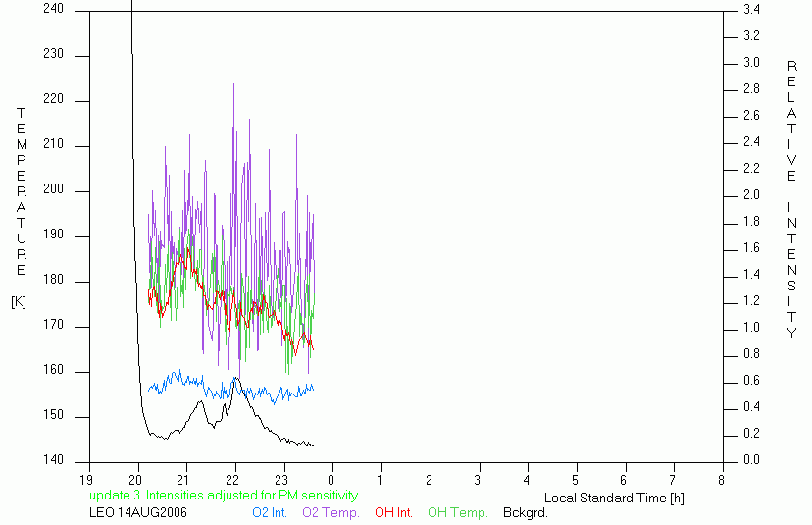Screen dimensions: 812x525
Task: Click the 220 temperature axis label
Action: click(x=53, y=98)
